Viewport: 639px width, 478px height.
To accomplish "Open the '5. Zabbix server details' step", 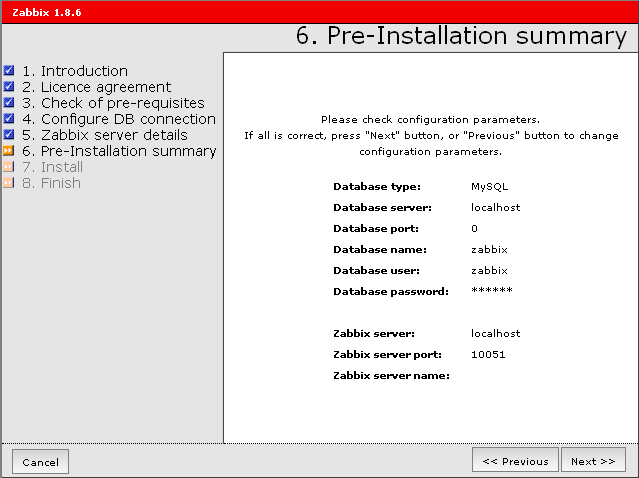I will point(105,135).
